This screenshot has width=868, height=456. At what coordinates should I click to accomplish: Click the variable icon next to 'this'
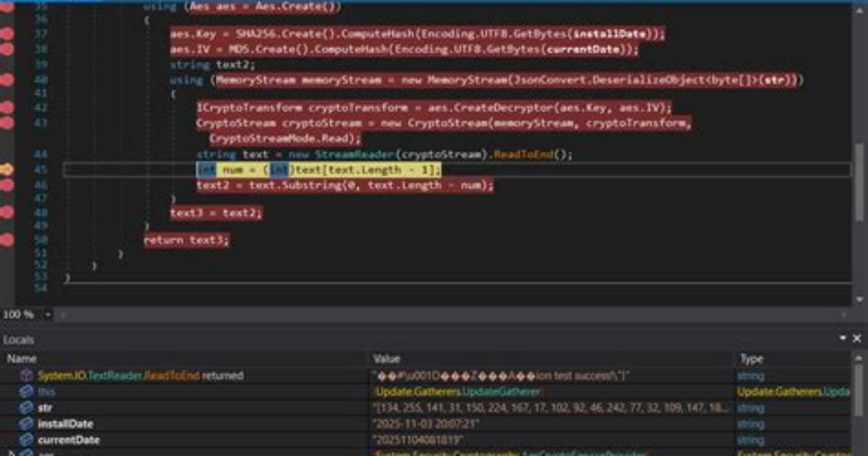(26, 391)
